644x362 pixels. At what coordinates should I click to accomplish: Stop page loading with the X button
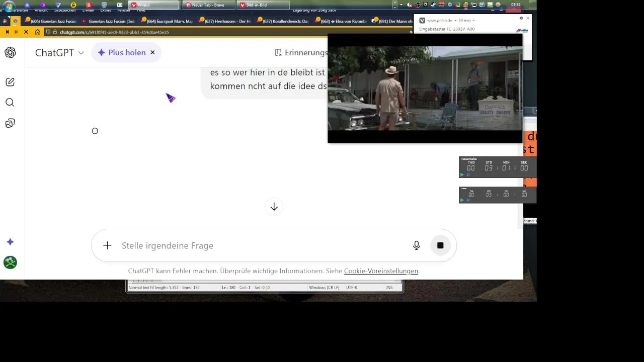tap(26, 32)
